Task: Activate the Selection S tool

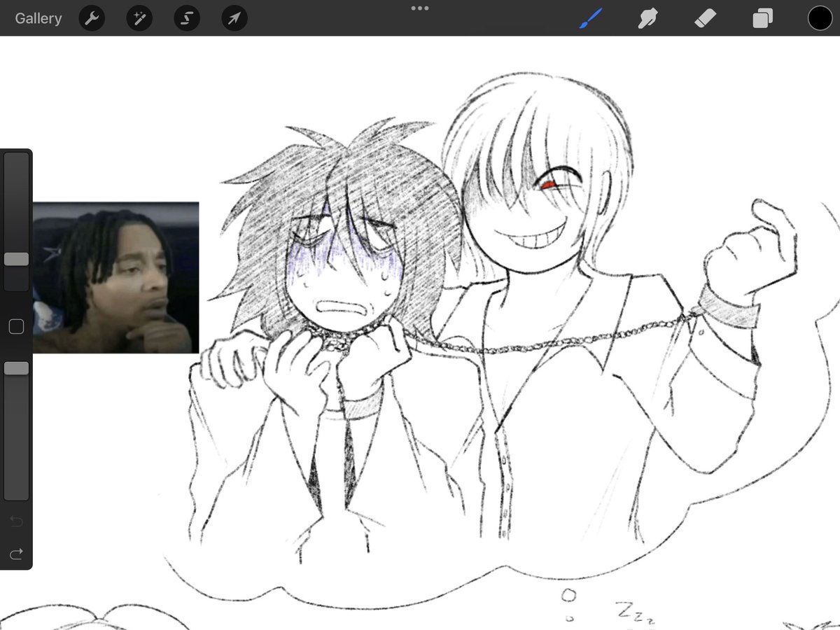Action: [x=187, y=18]
